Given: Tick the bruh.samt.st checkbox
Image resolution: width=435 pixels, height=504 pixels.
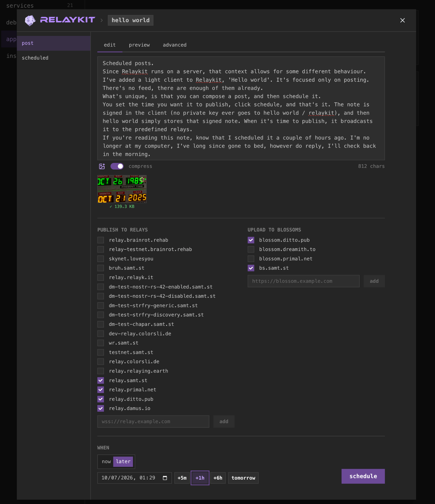Looking at the screenshot, I should [100, 268].
